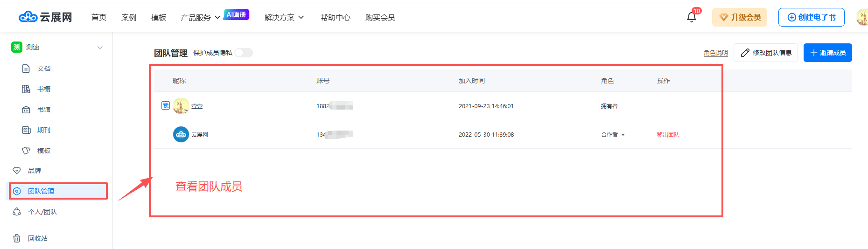868x249 pixels.
Task: Open the 案例 navigation item
Action: [x=128, y=18]
